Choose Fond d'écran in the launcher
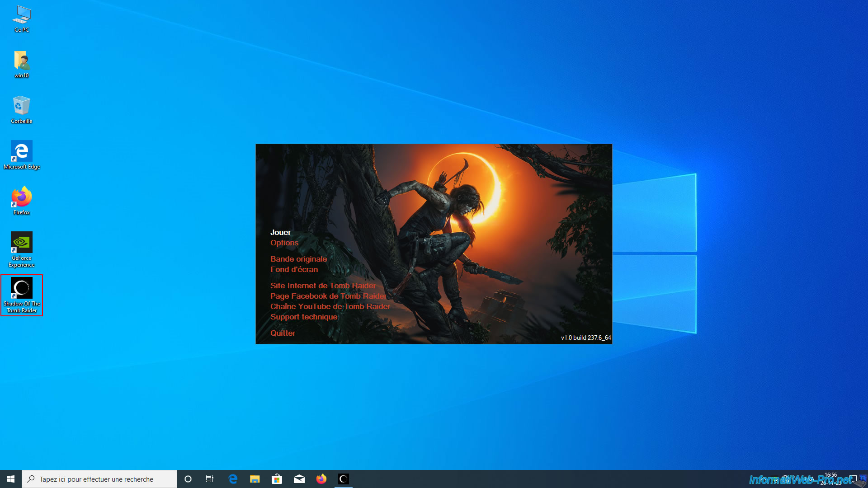 [x=294, y=269]
